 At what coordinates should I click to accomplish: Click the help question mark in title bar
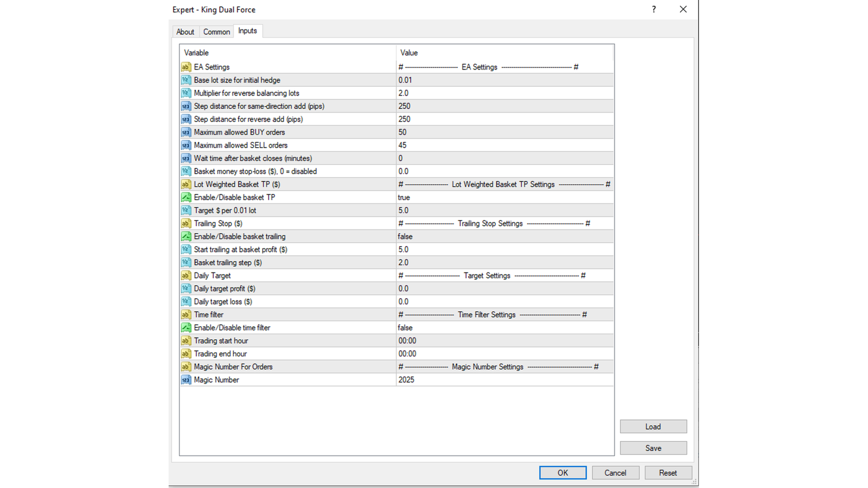click(x=654, y=9)
